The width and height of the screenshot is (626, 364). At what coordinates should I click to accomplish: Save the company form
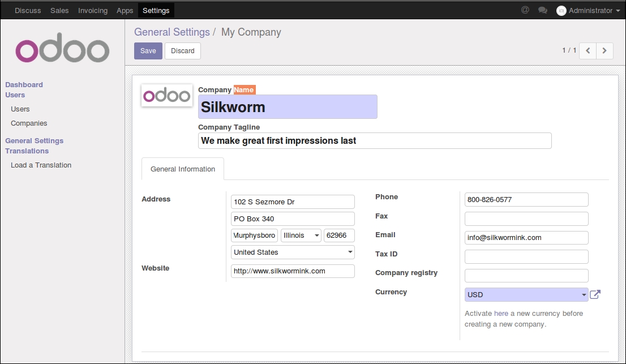click(x=148, y=51)
